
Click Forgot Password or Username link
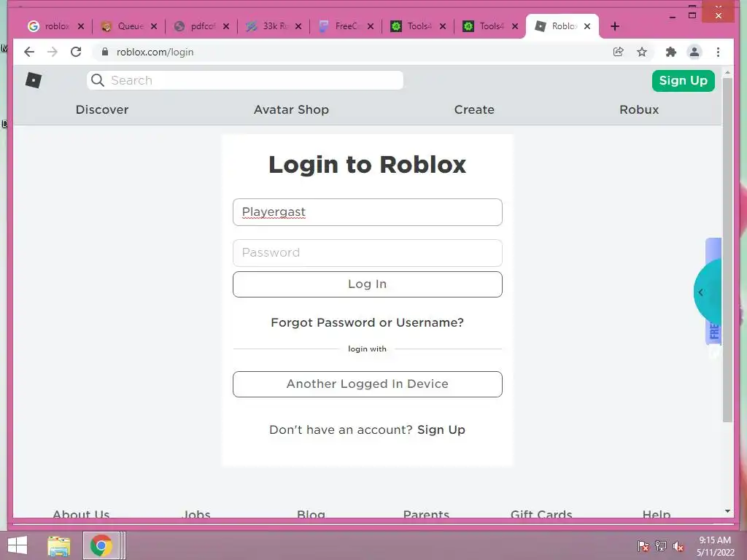point(368,322)
